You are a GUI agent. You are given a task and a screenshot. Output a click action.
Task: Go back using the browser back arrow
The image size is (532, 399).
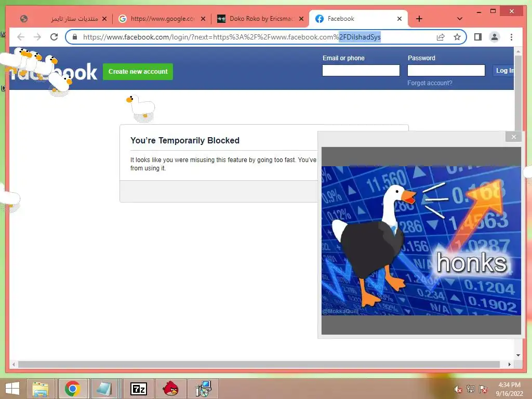21,37
